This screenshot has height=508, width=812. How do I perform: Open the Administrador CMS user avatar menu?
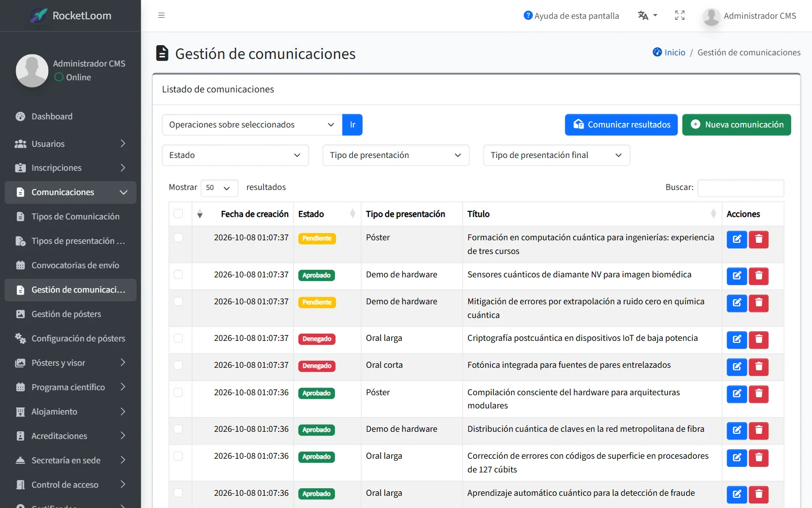point(712,16)
